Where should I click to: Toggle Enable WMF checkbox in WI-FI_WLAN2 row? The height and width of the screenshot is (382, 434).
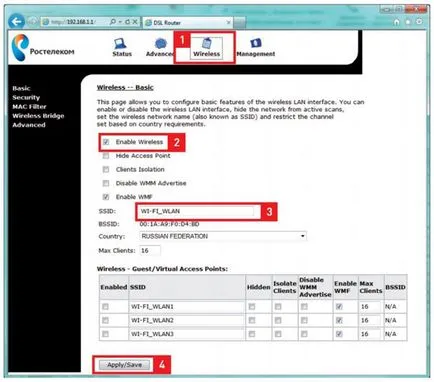tap(339, 320)
